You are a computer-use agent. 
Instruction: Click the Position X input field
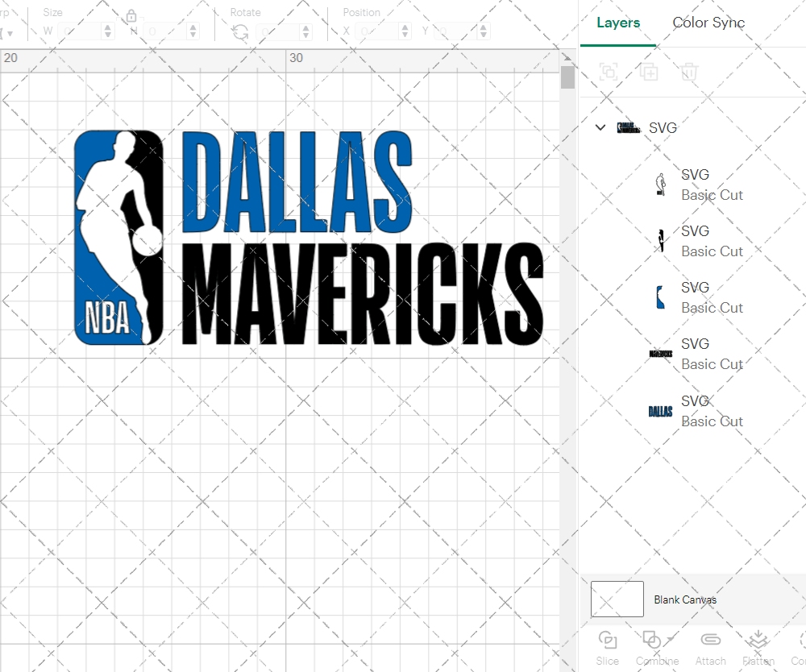tap(377, 31)
